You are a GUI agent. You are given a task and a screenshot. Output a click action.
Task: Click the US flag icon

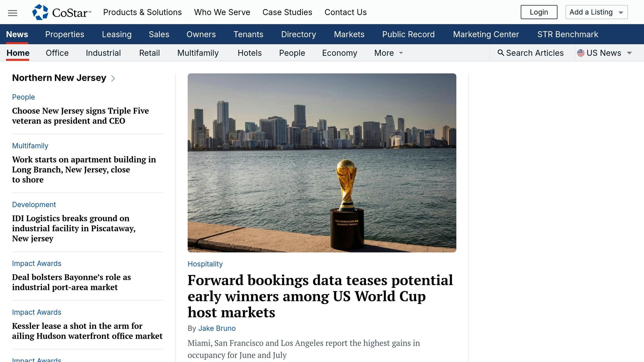tap(580, 53)
